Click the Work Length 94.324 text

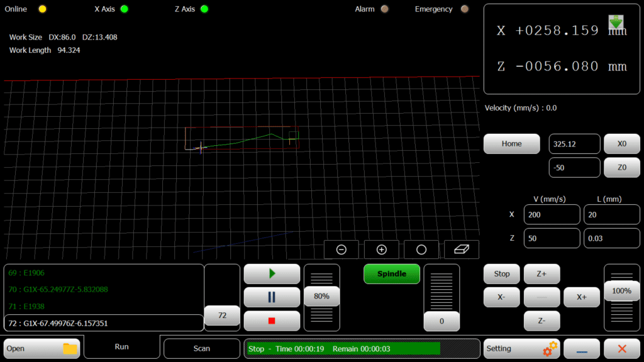point(45,50)
